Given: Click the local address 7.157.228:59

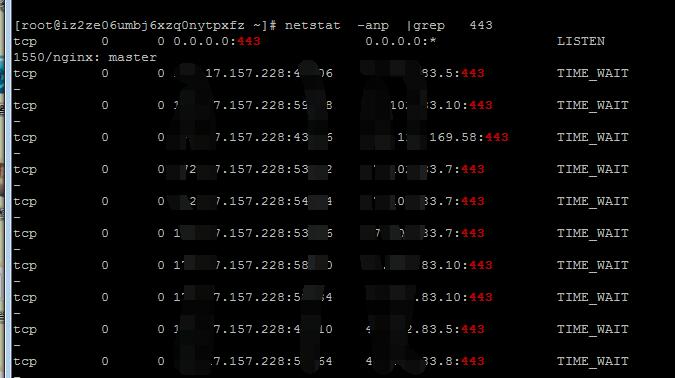Looking at the screenshot, I should pyautogui.click(x=261, y=105).
